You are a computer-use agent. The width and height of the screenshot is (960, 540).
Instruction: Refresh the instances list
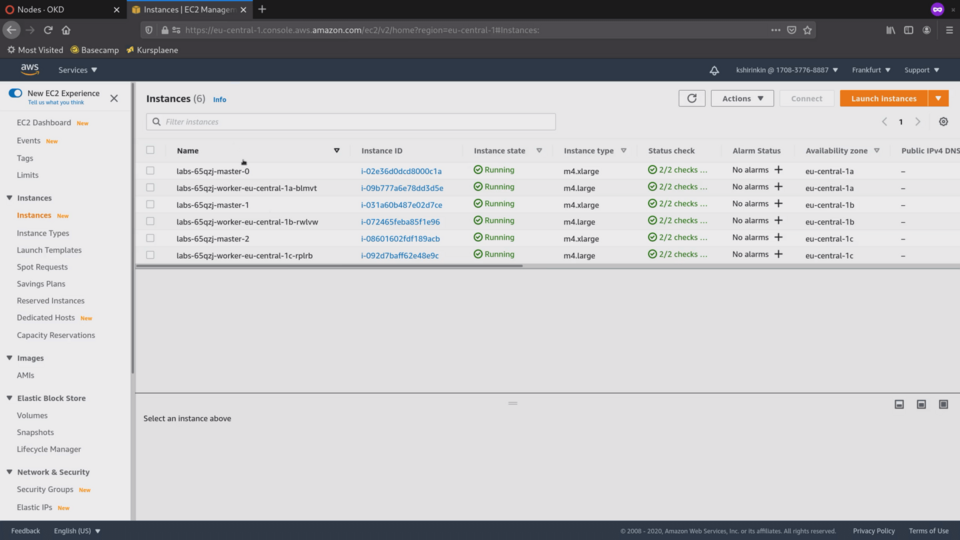click(692, 99)
